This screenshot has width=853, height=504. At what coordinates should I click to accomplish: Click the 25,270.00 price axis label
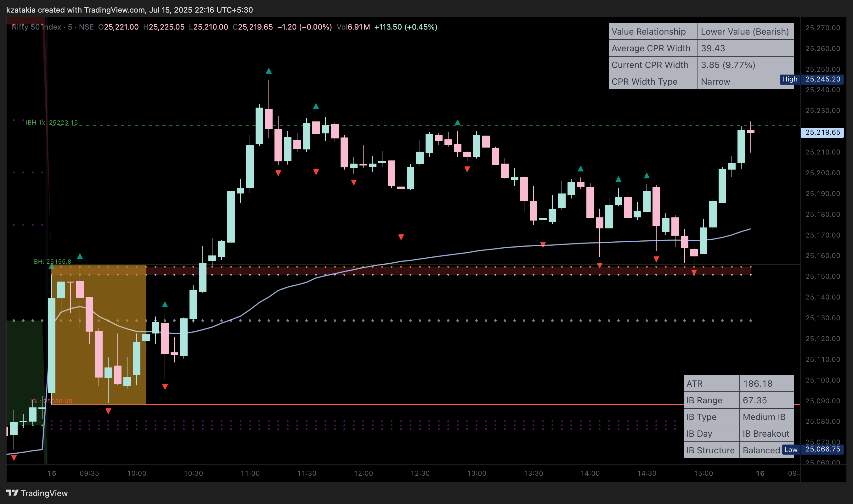tap(822, 28)
